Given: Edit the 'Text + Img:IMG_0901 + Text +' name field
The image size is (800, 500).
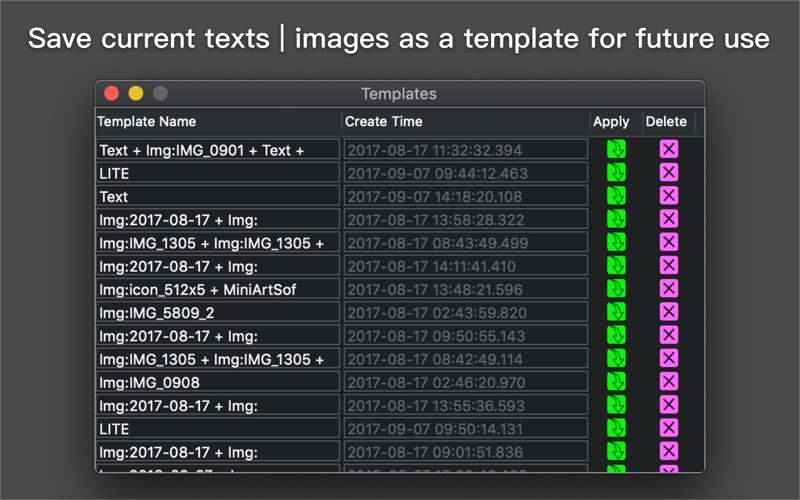Looking at the screenshot, I should 218,149.
